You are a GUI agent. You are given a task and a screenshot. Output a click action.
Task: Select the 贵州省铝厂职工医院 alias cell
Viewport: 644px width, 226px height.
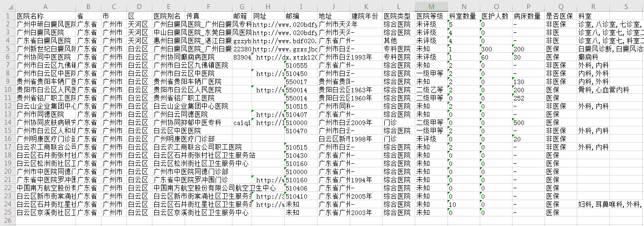coord(168,98)
